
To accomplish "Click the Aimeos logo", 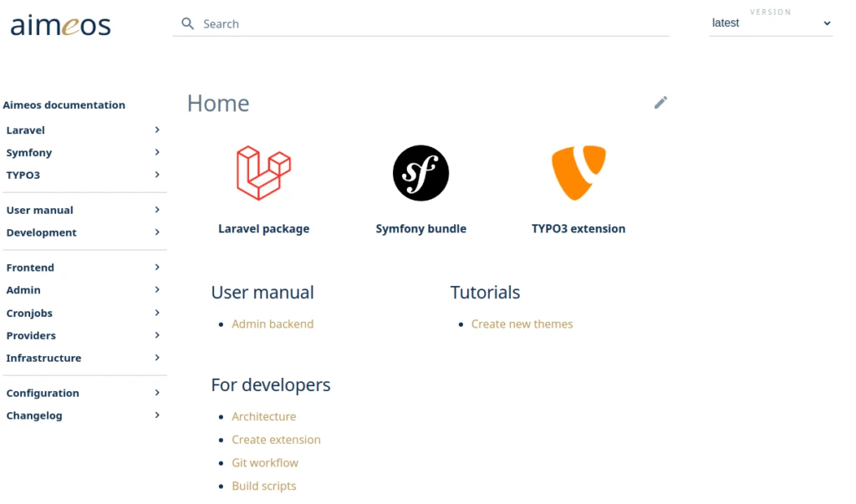I will coord(60,25).
